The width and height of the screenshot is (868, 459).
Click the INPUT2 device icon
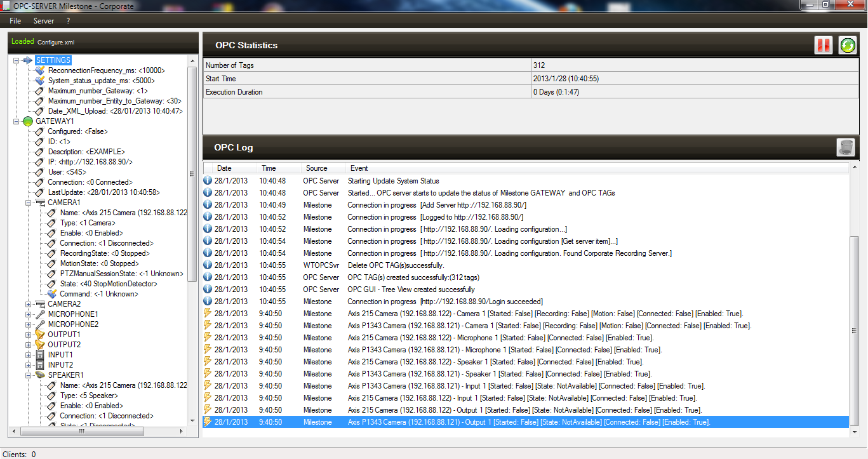[40, 365]
